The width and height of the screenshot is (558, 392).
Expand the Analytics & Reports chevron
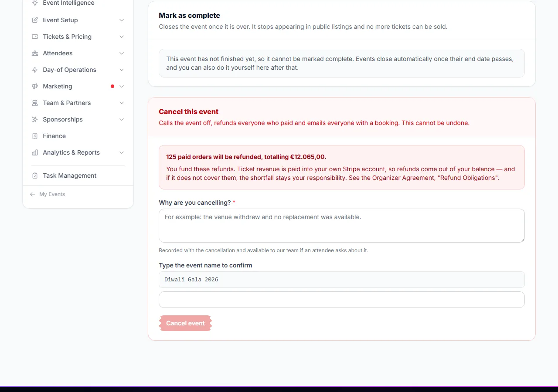click(122, 152)
